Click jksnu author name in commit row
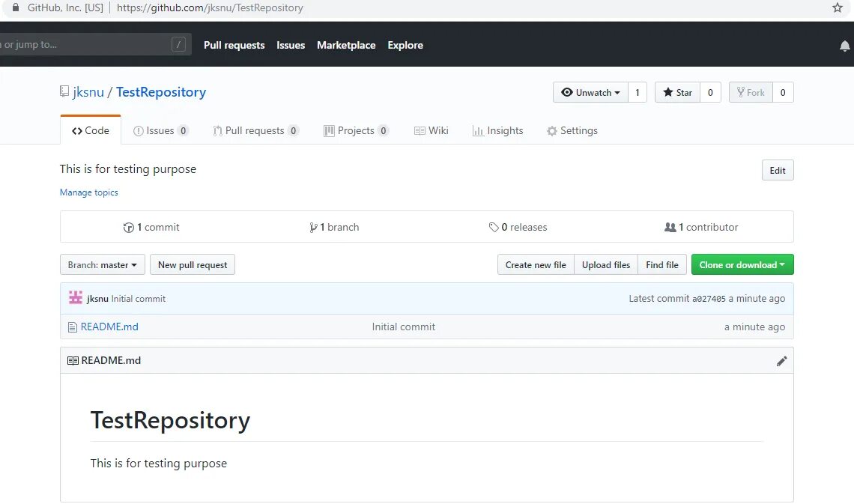The image size is (854, 504). click(97, 299)
